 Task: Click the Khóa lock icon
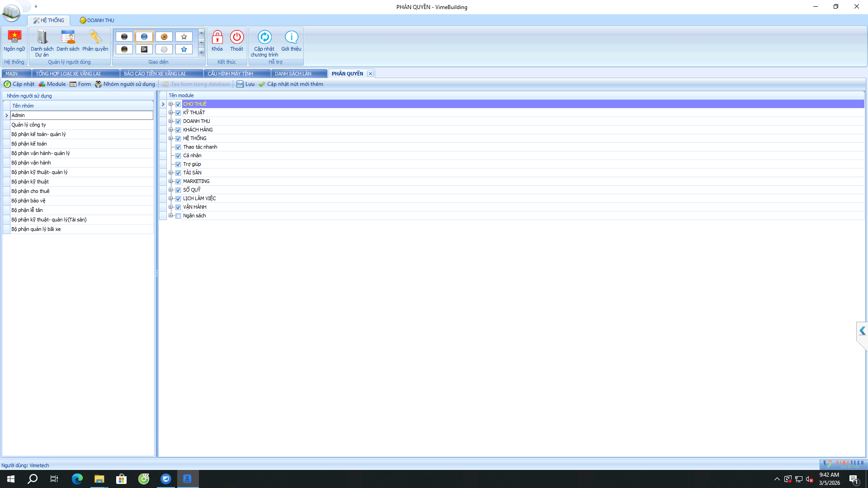217,37
